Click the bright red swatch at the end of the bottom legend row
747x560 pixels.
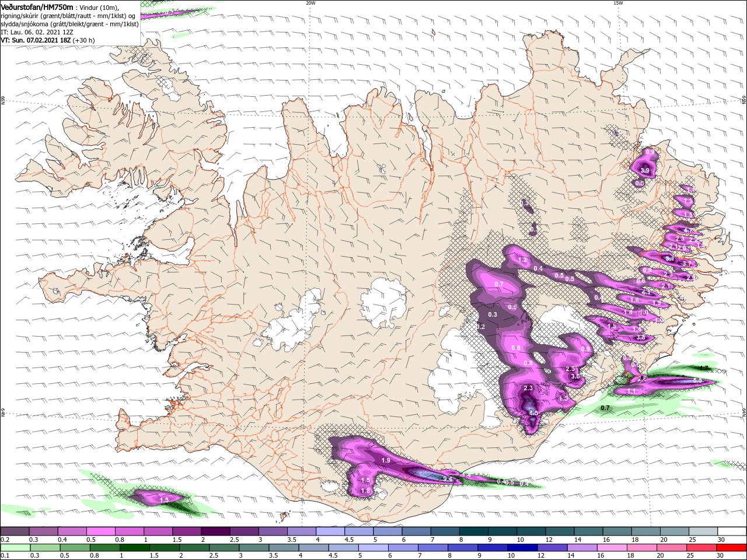pyautogui.click(x=731, y=548)
